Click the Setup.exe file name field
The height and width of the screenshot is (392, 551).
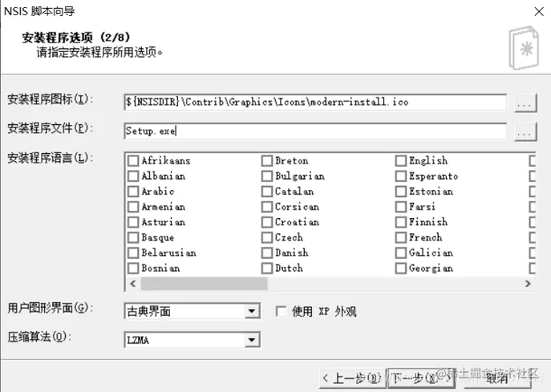point(315,131)
